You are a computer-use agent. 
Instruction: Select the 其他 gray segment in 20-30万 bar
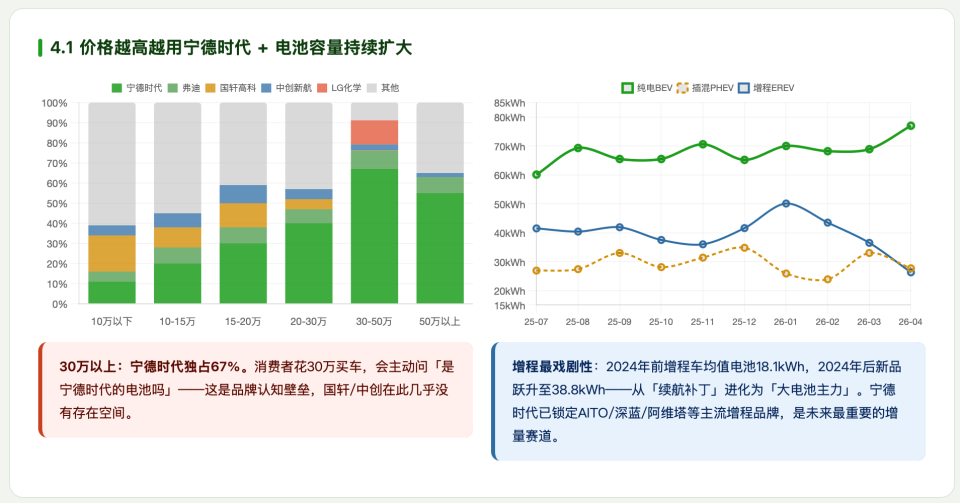[x=309, y=146]
